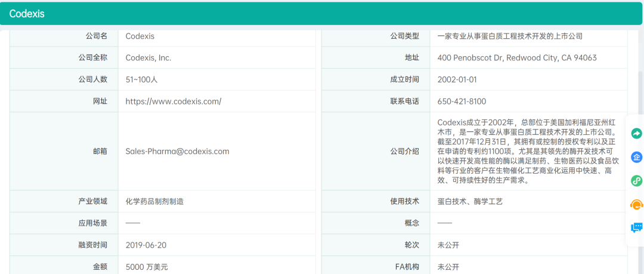
Task: Click the founding date 2002-01-01
Action: click(457, 79)
